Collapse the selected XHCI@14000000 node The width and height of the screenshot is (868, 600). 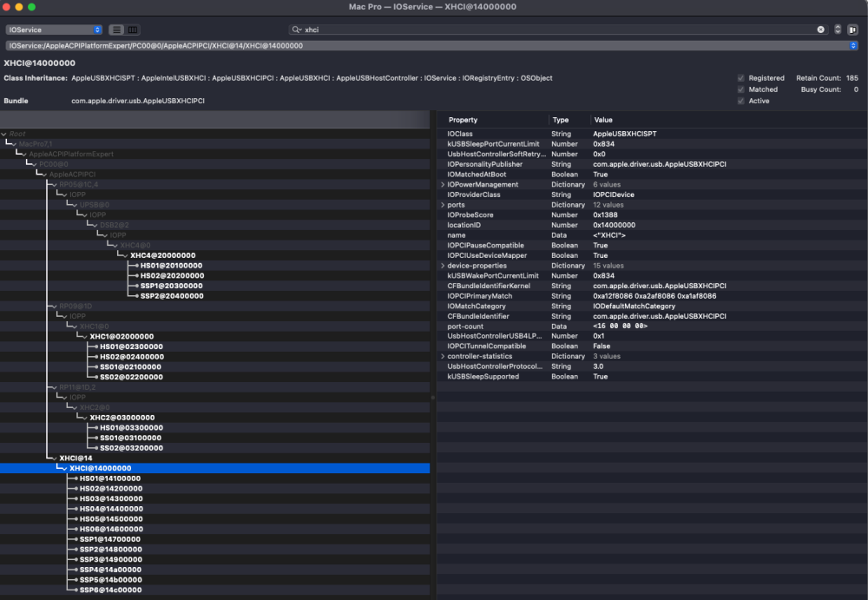[x=64, y=469]
